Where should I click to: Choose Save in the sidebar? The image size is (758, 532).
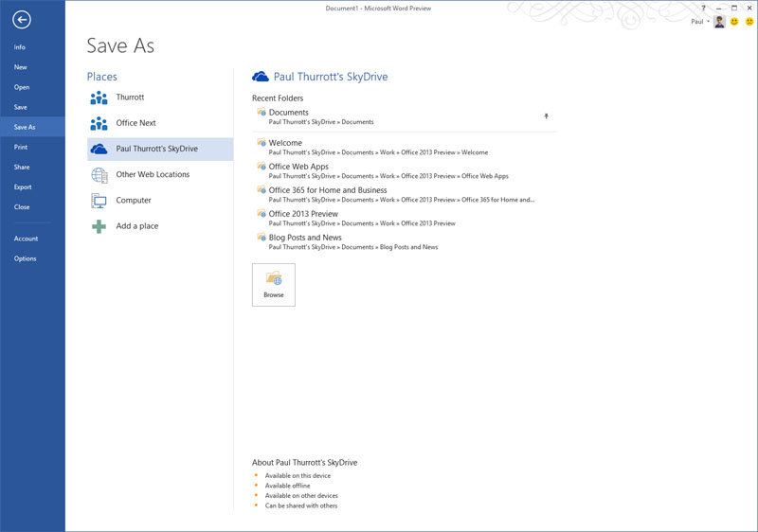pos(20,107)
